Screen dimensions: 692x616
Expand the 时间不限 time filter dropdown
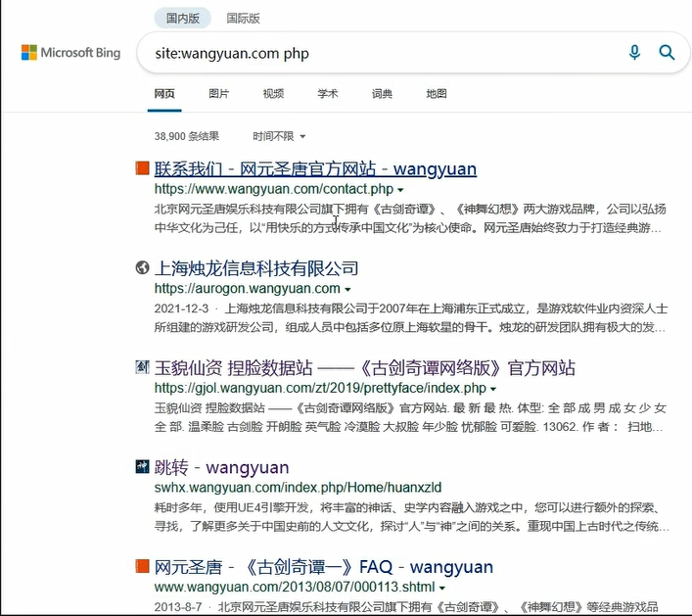pyautogui.click(x=279, y=136)
